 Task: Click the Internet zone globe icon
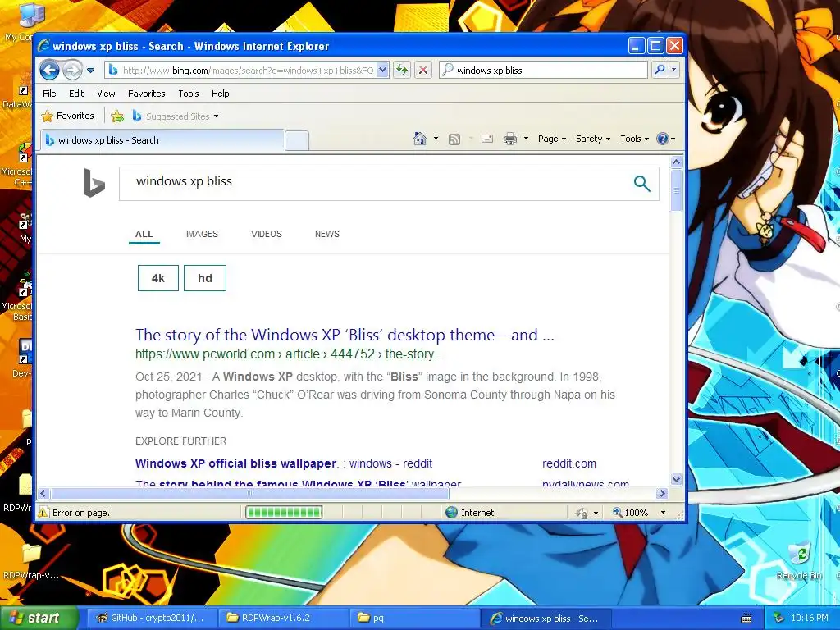[x=452, y=513]
